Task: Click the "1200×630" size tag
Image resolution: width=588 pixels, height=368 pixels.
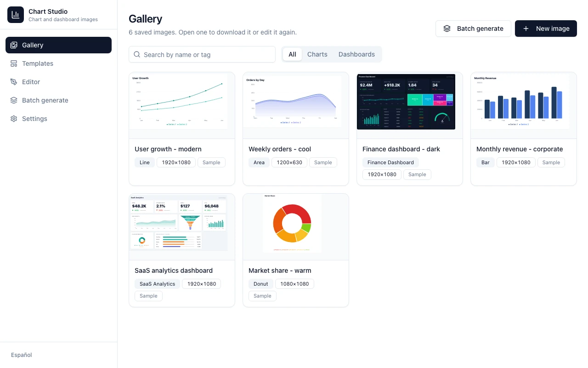Action: (x=289, y=162)
